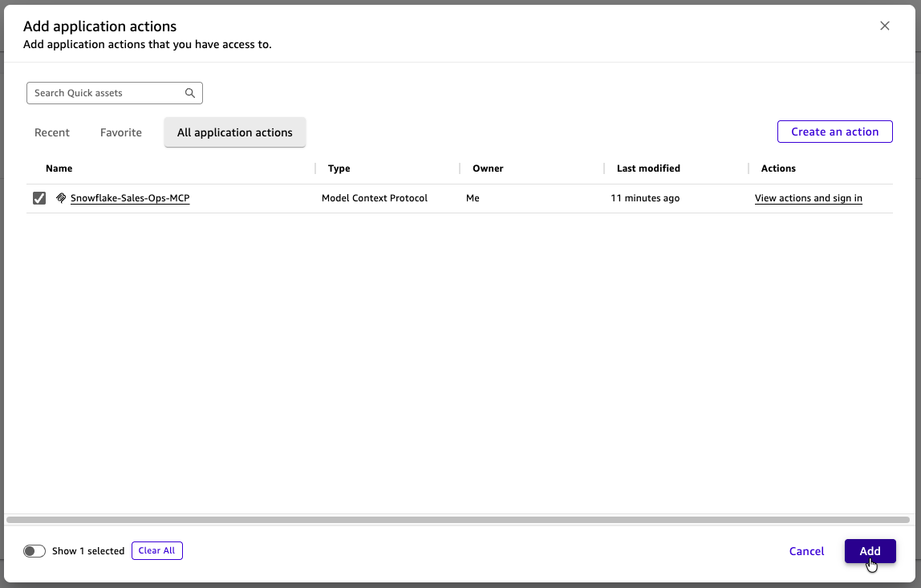The height and width of the screenshot is (588, 921).
Task: Focus the Search Quick assets field
Action: (x=115, y=93)
